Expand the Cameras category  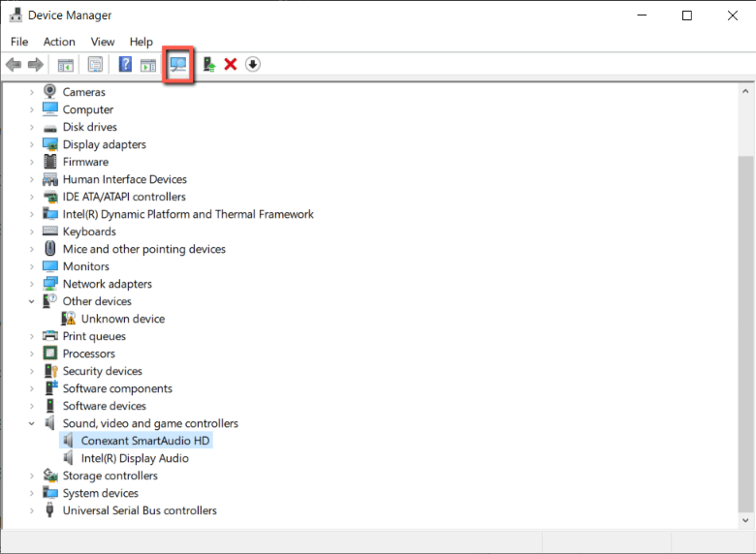click(x=32, y=92)
